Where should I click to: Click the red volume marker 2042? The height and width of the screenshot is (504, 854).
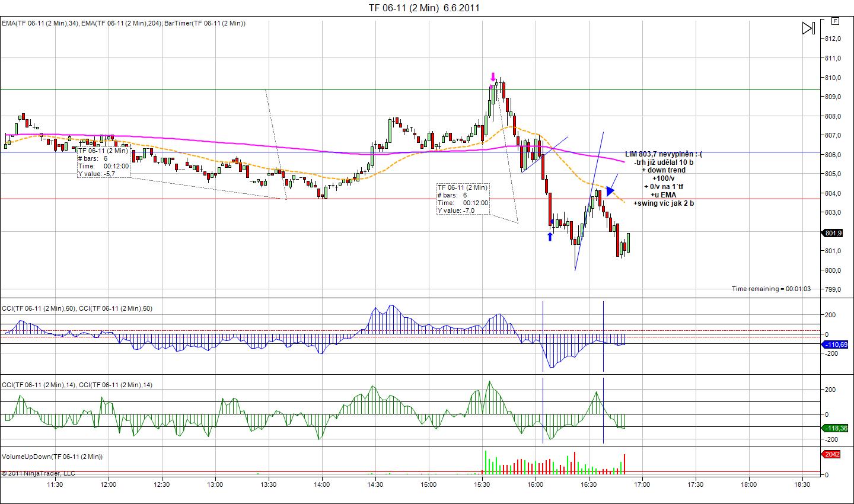point(831,454)
